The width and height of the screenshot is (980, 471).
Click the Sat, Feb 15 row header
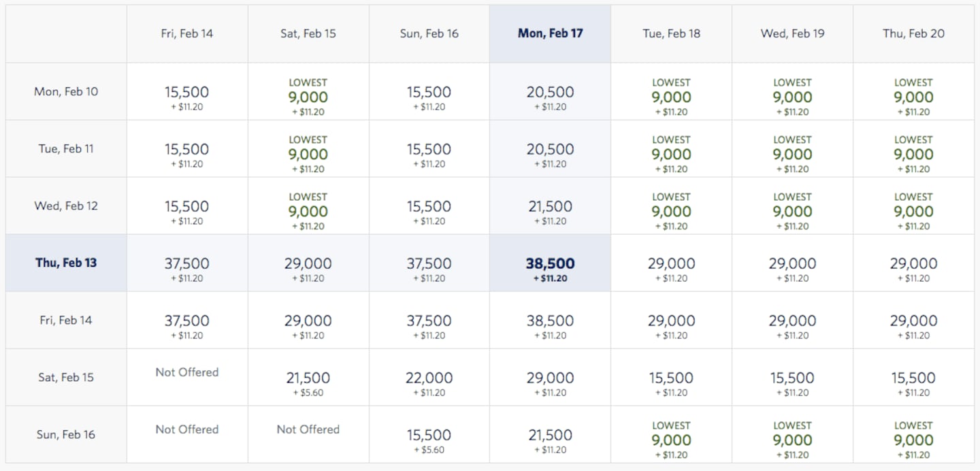coord(66,377)
